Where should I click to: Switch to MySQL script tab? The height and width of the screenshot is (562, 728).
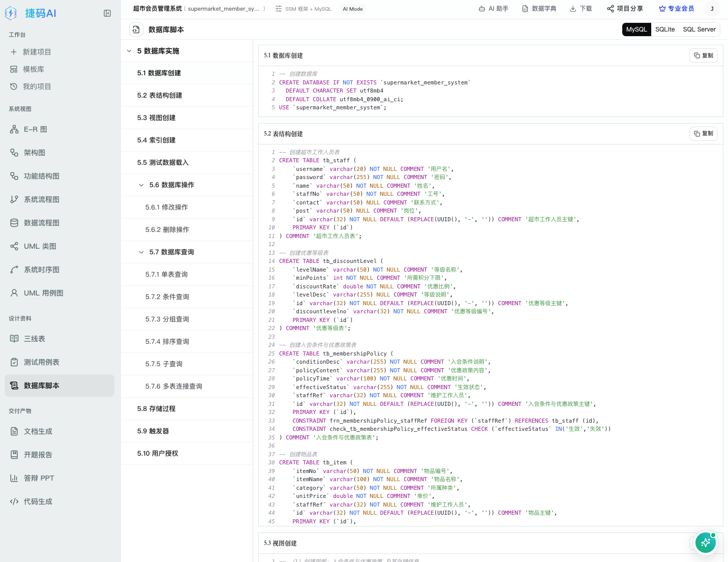tap(636, 29)
